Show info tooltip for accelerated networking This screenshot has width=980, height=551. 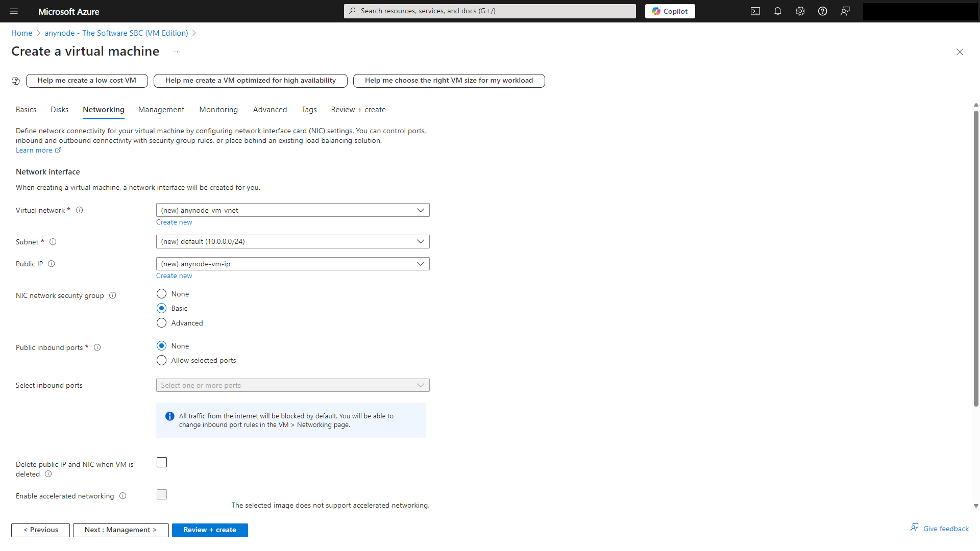(123, 496)
